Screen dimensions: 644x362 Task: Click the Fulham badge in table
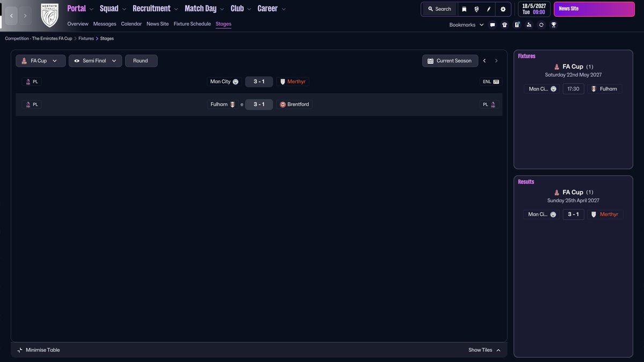(232, 105)
